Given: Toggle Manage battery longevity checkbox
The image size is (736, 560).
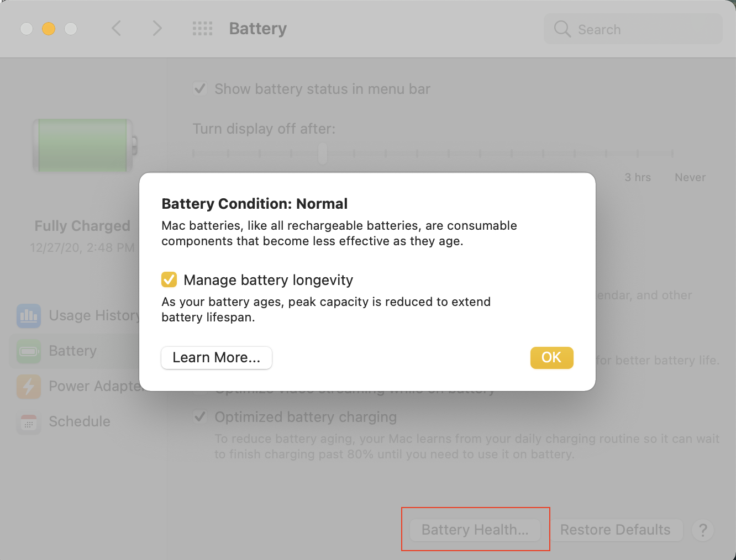Looking at the screenshot, I should click(169, 280).
